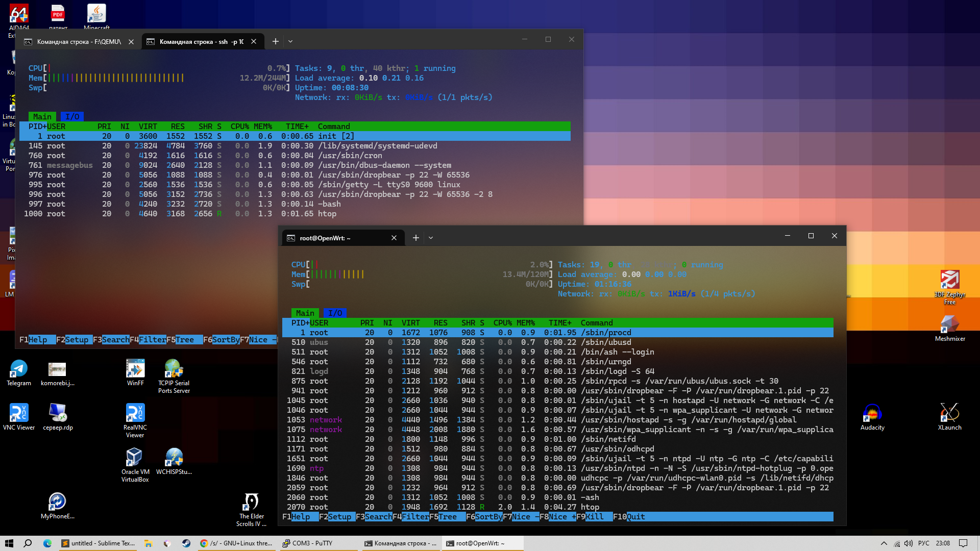Add new tab in Командная строка window
980x551 pixels.
(x=276, y=41)
